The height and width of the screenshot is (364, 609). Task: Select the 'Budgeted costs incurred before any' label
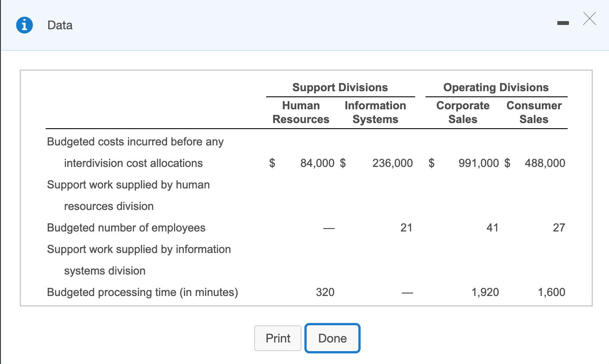135,142
